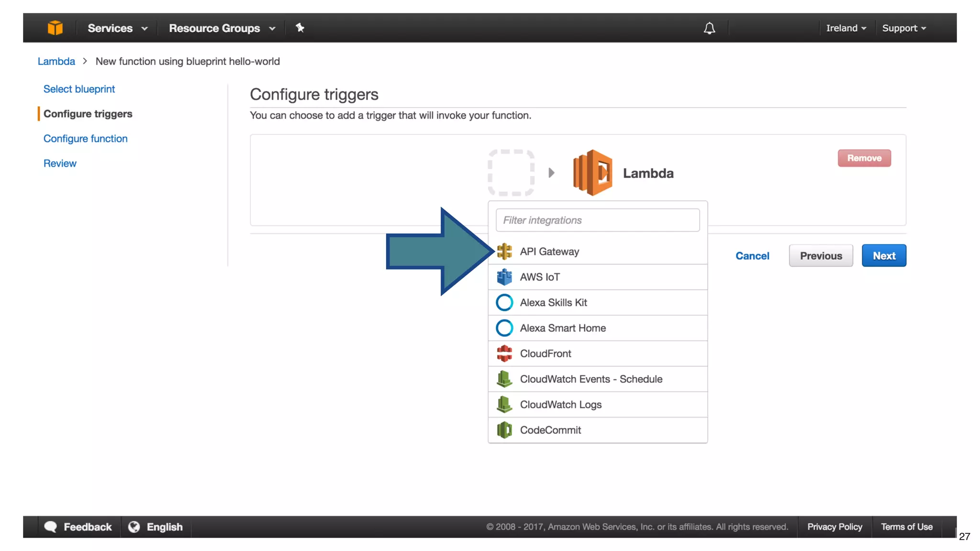Select CloudWatch Events - Schedule entry
The image size is (980, 551).
tap(591, 379)
